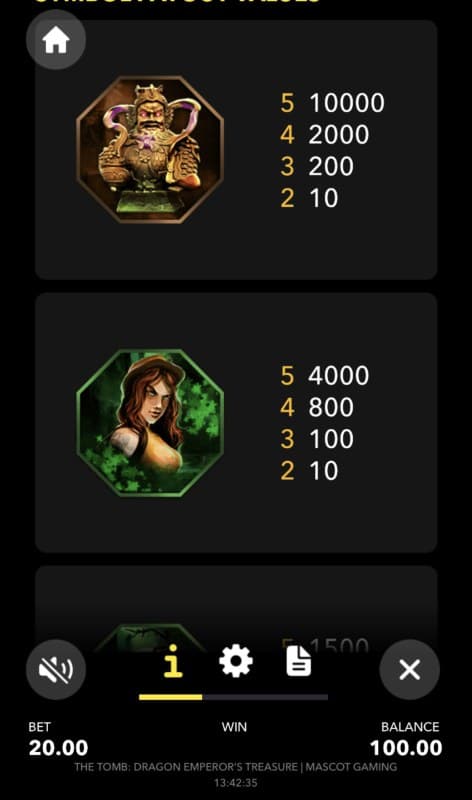Viewport: 472px width, 800px height.
Task: Select the red-haired explorer woman symbol
Action: tap(150, 423)
